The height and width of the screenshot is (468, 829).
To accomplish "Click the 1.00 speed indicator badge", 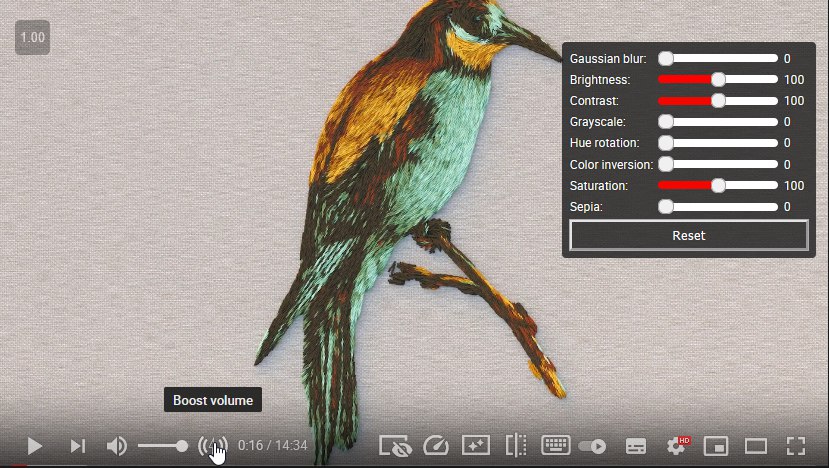I will [32, 38].
